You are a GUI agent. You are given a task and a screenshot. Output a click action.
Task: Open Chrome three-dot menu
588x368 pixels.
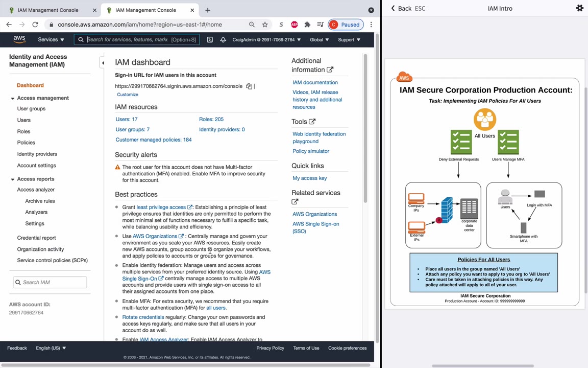(371, 25)
